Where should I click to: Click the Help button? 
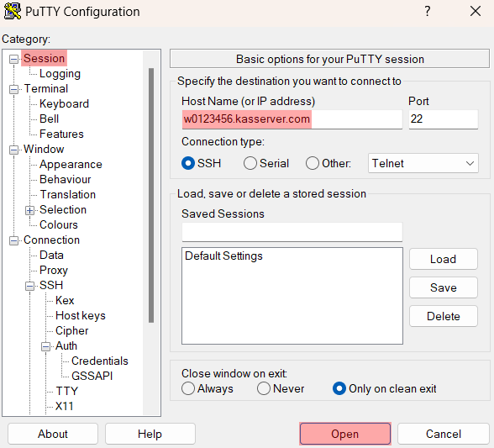click(x=150, y=434)
